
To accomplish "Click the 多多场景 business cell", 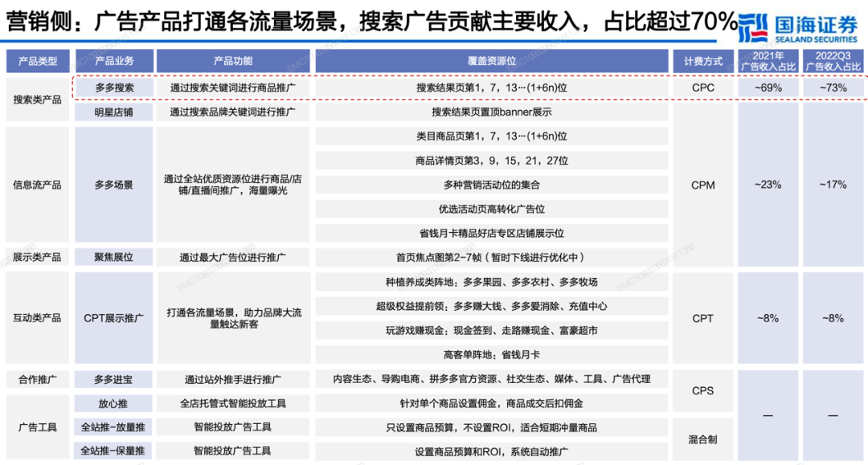I will [x=114, y=185].
